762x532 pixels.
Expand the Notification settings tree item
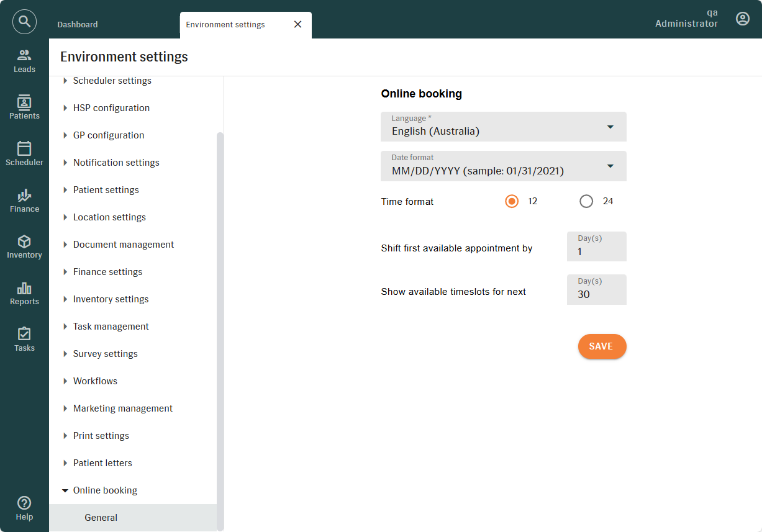pos(66,163)
